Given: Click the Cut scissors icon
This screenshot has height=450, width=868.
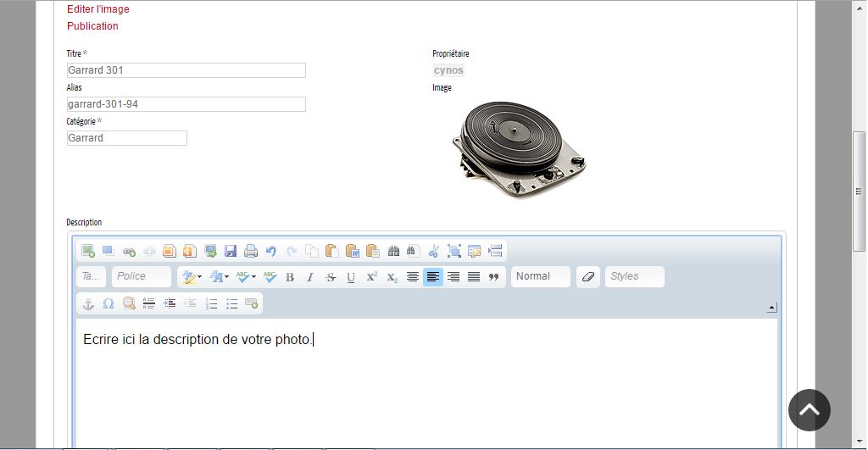Looking at the screenshot, I should 434,251.
